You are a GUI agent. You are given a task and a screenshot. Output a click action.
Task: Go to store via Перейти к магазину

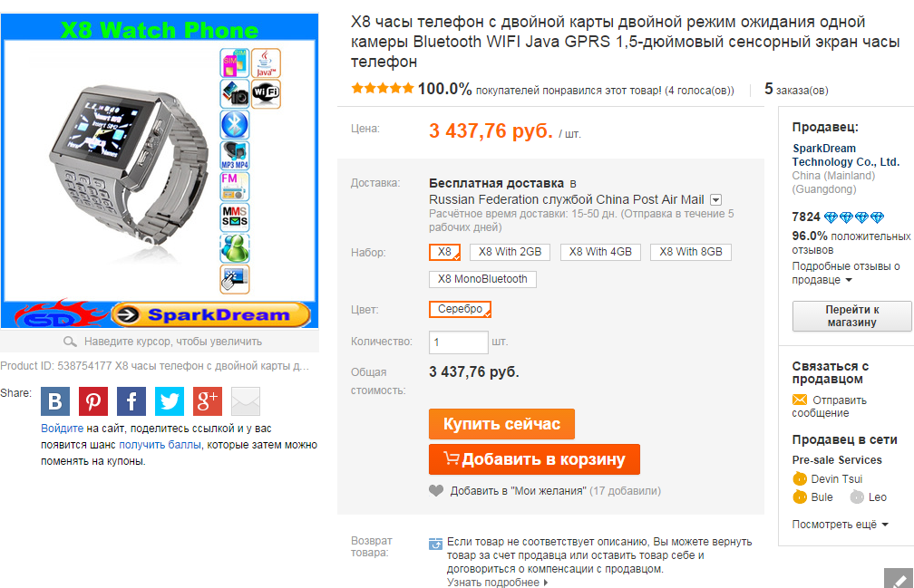pyautogui.click(x=851, y=316)
